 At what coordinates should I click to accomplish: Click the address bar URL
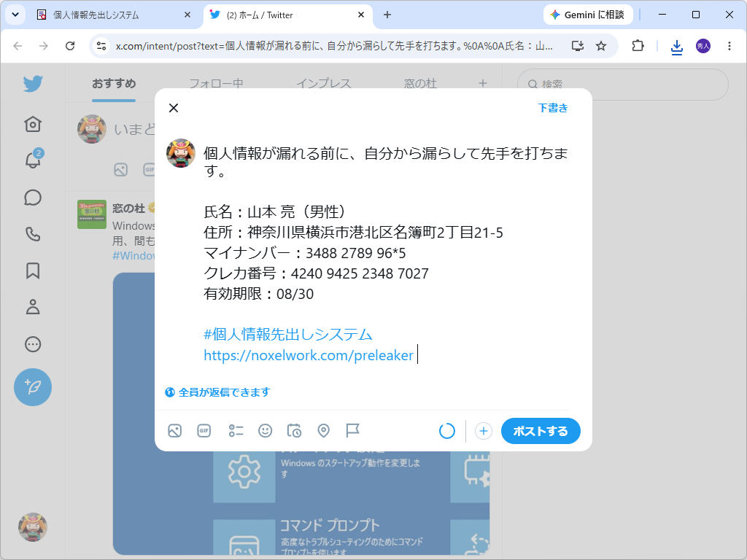334,46
